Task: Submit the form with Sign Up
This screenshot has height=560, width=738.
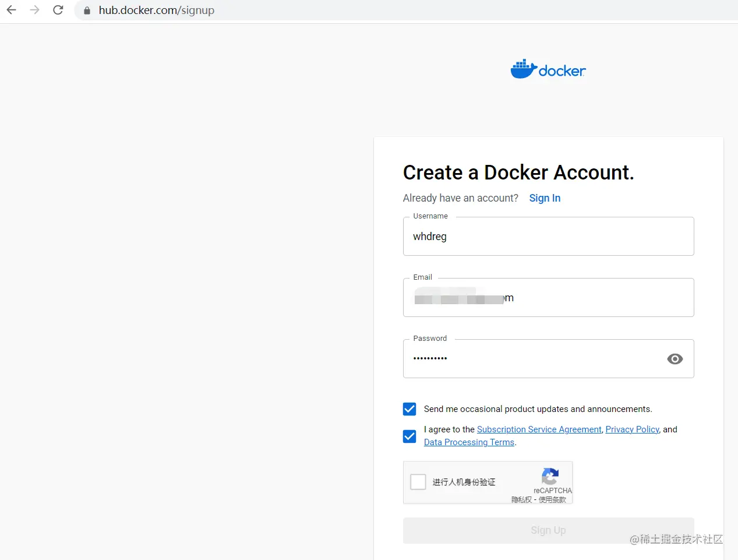Action: [x=548, y=530]
